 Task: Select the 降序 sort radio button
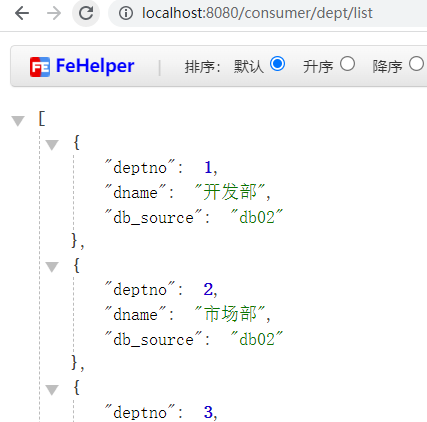click(x=416, y=64)
